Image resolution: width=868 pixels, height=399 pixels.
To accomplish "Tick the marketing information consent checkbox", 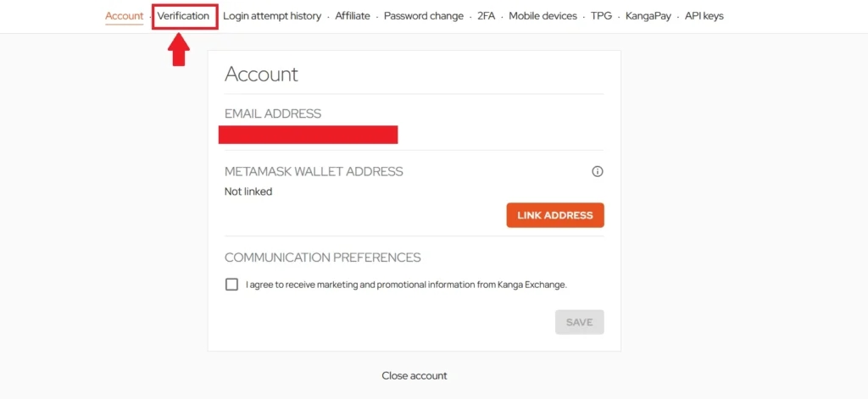I will [231, 285].
